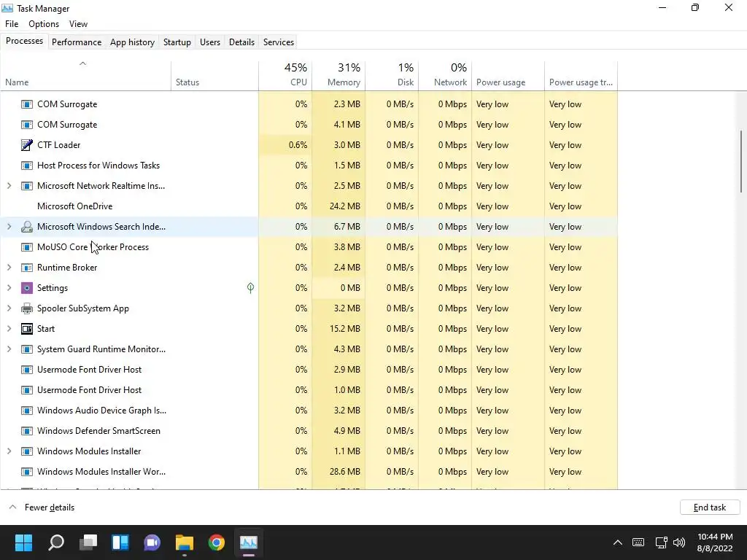Image resolution: width=747 pixels, height=560 pixels.
Task: Open Task View on the taskbar
Action: [x=88, y=542]
